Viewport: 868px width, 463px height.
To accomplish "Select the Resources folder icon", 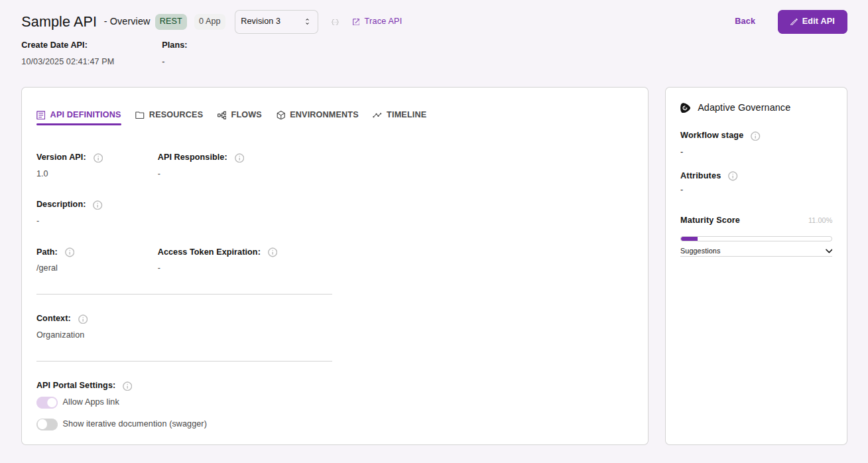I will click(x=140, y=114).
